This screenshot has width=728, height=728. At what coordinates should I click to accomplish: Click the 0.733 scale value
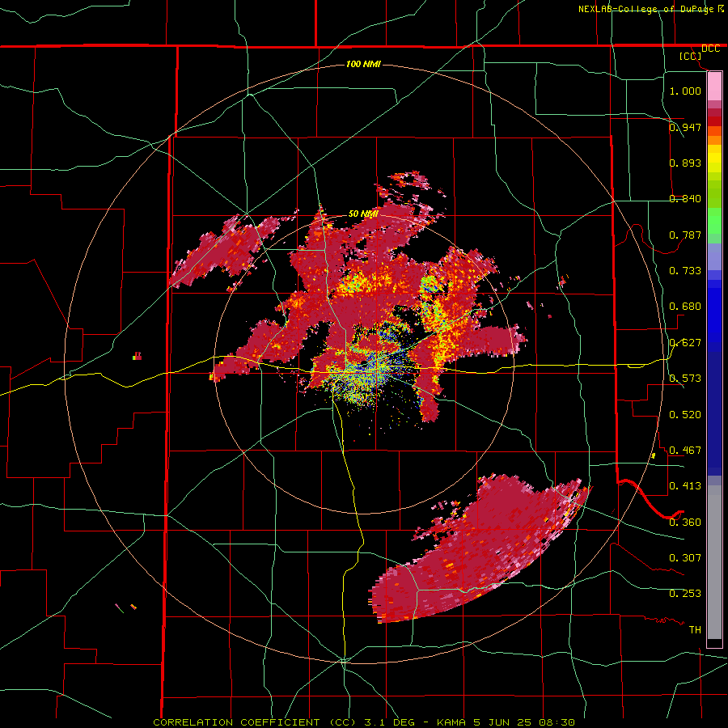point(685,270)
